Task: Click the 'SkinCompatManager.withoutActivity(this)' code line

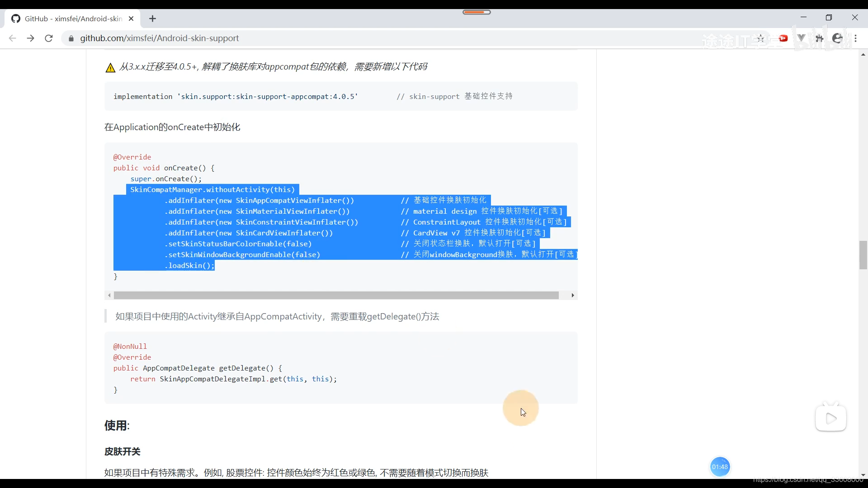Action: 212,189
